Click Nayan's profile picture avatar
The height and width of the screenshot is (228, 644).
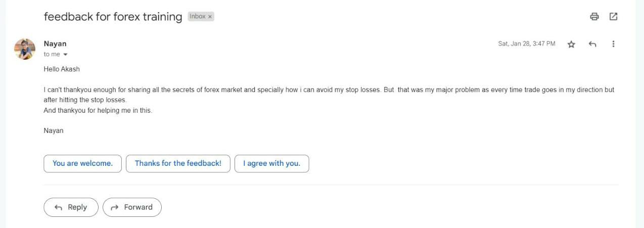tap(25, 49)
